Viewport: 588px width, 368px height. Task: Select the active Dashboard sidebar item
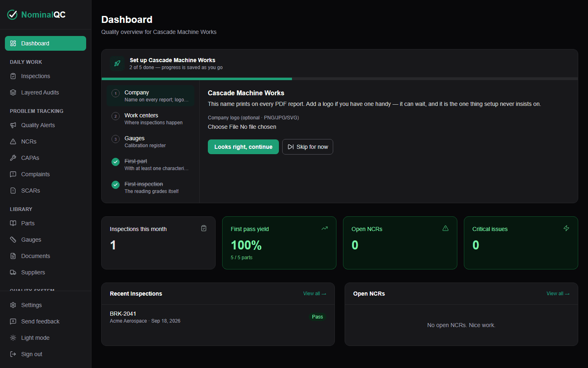tap(45, 43)
